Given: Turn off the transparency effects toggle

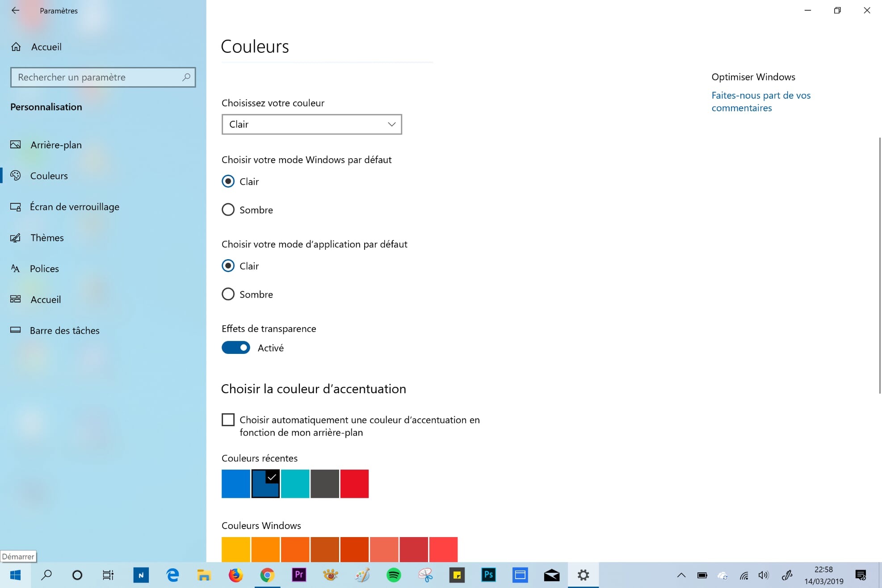Looking at the screenshot, I should point(236,348).
